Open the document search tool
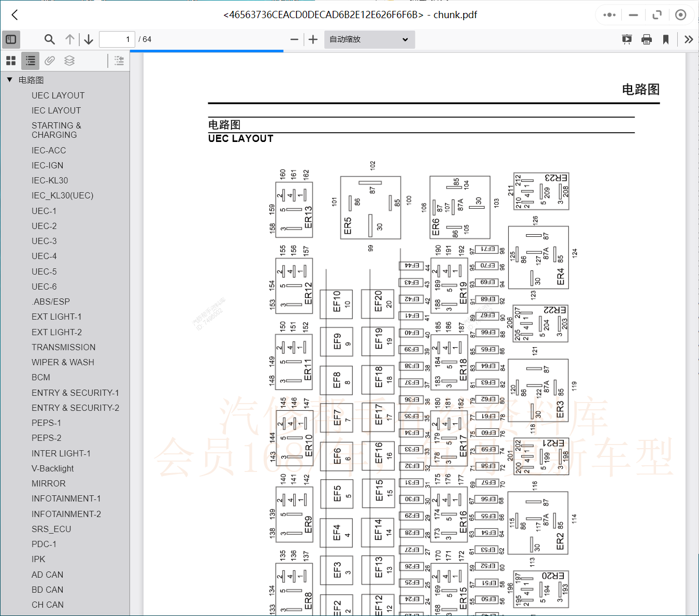The width and height of the screenshot is (699, 616). [x=49, y=39]
